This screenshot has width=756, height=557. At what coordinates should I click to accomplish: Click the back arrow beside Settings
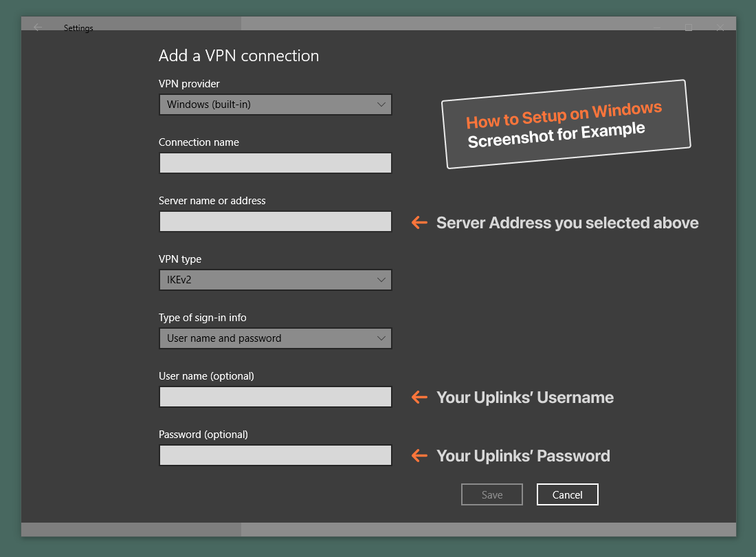tap(38, 28)
